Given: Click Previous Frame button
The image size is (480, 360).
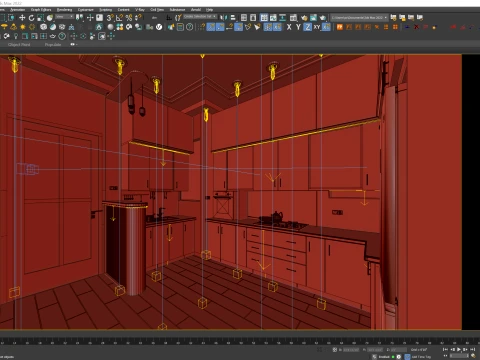Looking at the screenshot, I should (453, 349).
